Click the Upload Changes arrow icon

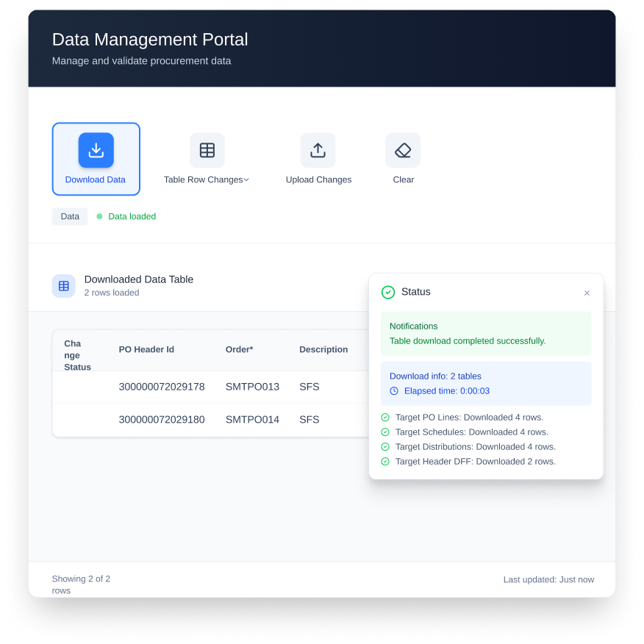pyautogui.click(x=318, y=150)
